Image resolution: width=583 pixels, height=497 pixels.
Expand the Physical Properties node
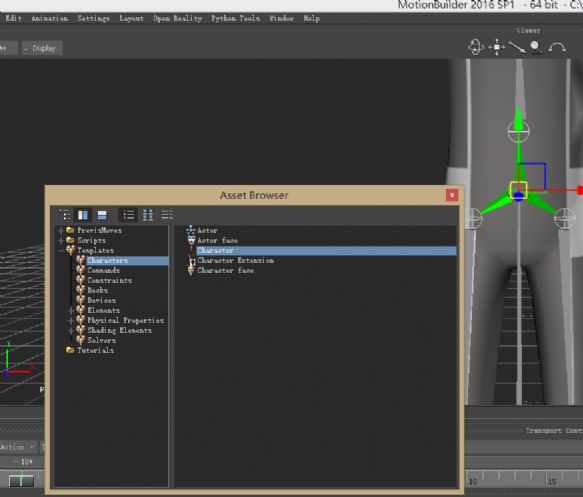coord(71,320)
